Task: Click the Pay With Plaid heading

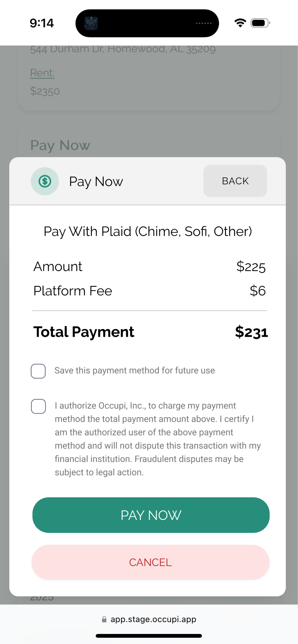Action: pos(148,232)
